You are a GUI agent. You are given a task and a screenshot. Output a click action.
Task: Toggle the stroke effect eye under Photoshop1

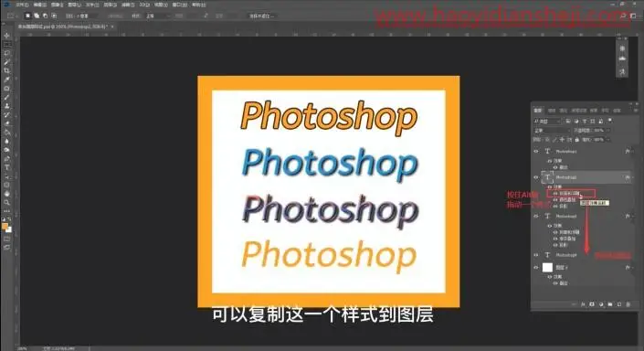[555, 167]
